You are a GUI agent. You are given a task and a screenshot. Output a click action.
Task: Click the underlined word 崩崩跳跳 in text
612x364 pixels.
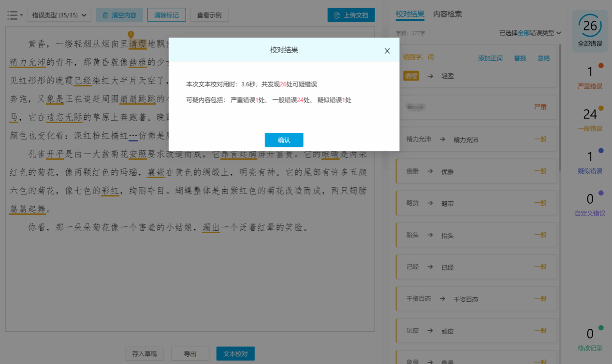coord(138,99)
